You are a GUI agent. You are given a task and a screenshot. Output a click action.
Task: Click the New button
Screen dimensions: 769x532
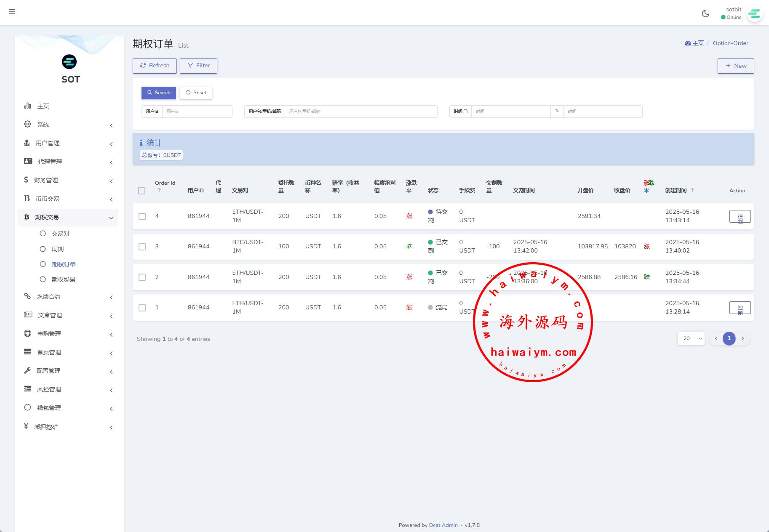point(735,66)
